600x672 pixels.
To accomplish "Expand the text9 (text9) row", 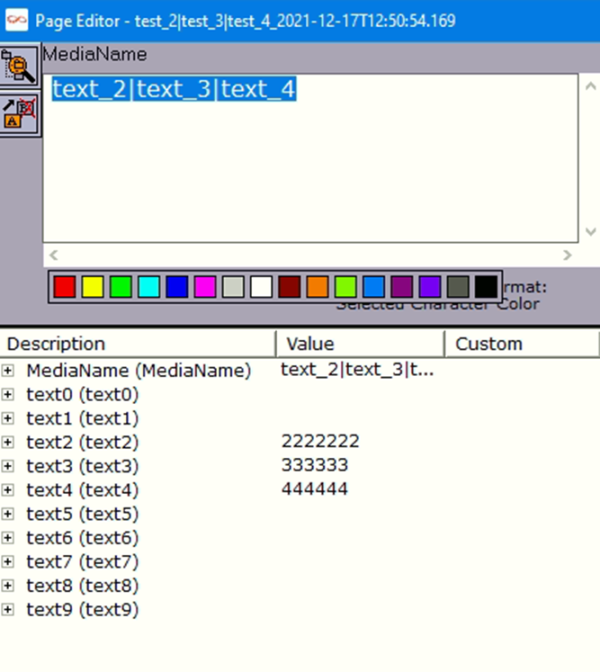I will pyautogui.click(x=8, y=609).
